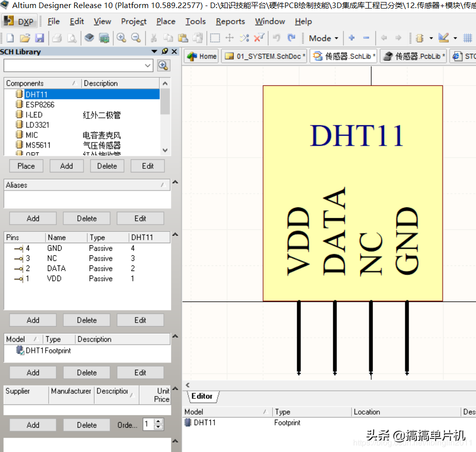Screen dimensions: 476x452
Task: Click the Print icon in toolbar
Action: point(57,38)
